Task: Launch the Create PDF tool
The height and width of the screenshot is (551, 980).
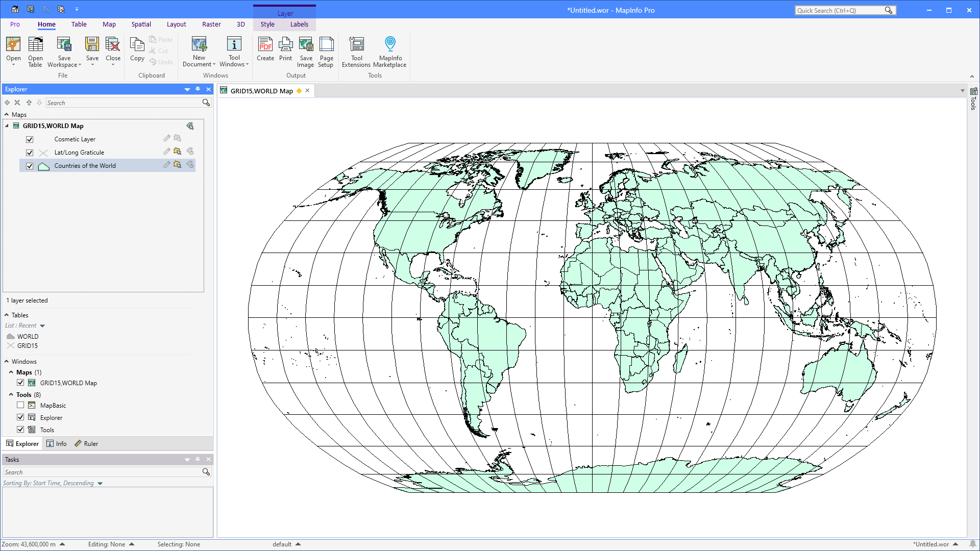Action: point(265,51)
